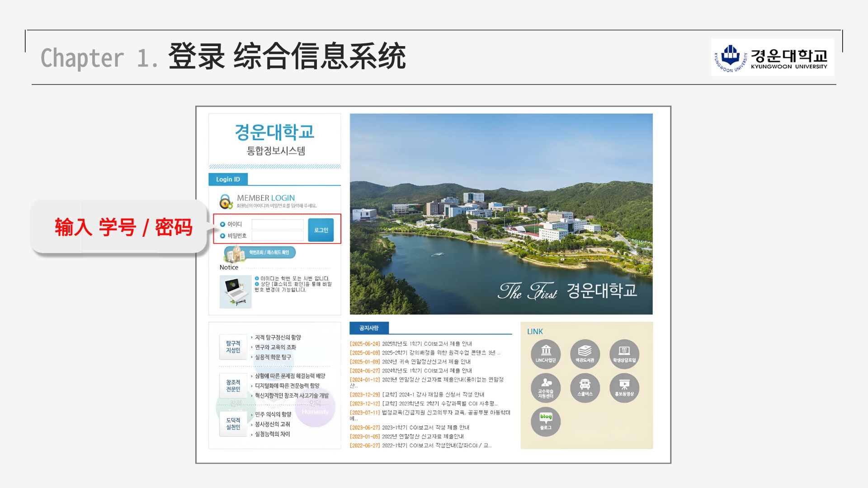Open the LINC사업단 building icon link
This screenshot has height=488, width=868.
(x=546, y=354)
